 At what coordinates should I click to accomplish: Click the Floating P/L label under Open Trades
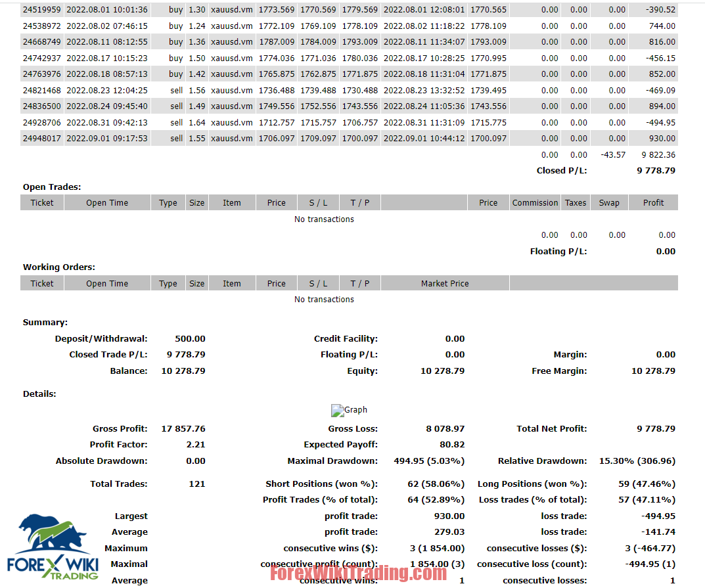(558, 251)
